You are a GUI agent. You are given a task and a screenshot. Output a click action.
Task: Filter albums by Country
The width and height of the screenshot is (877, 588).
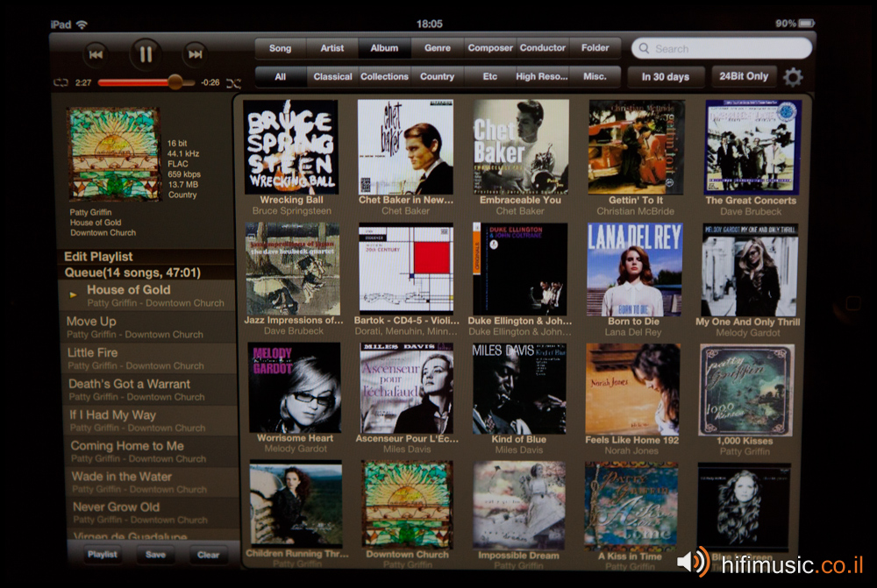click(x=438, y=76)
